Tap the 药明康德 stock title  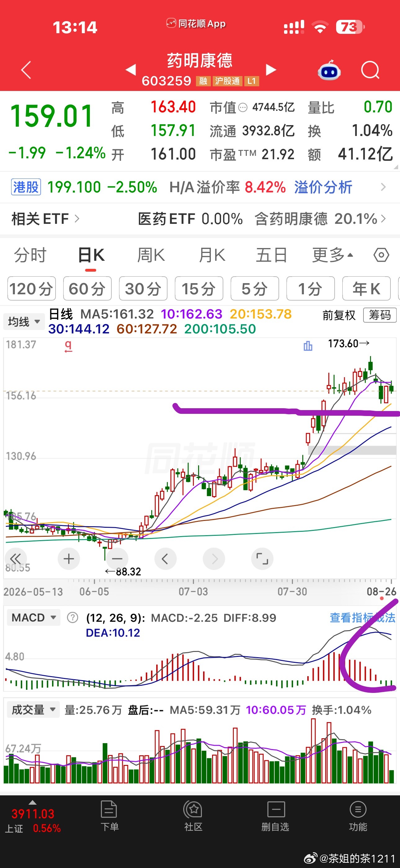[200, 61]
